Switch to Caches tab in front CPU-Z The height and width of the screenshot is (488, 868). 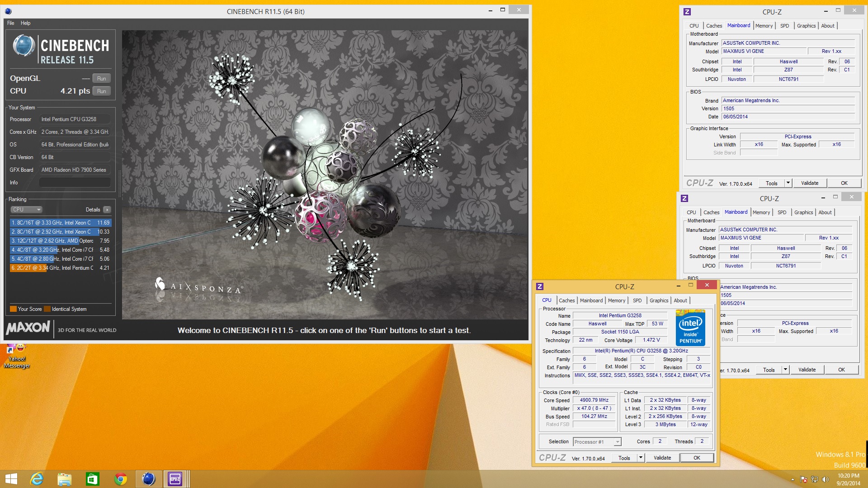(566, 300)
